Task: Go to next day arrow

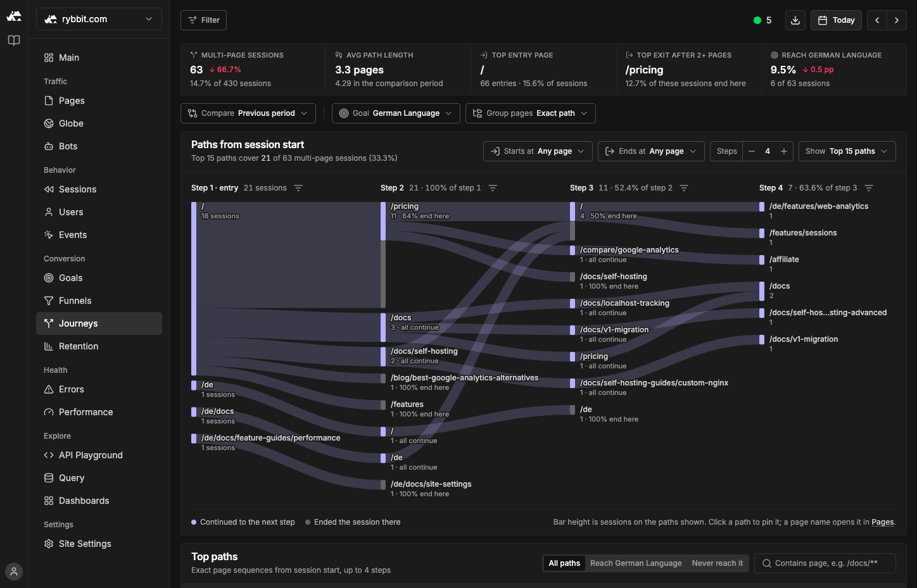Action: pyautogui.click(x=897, y=20)
